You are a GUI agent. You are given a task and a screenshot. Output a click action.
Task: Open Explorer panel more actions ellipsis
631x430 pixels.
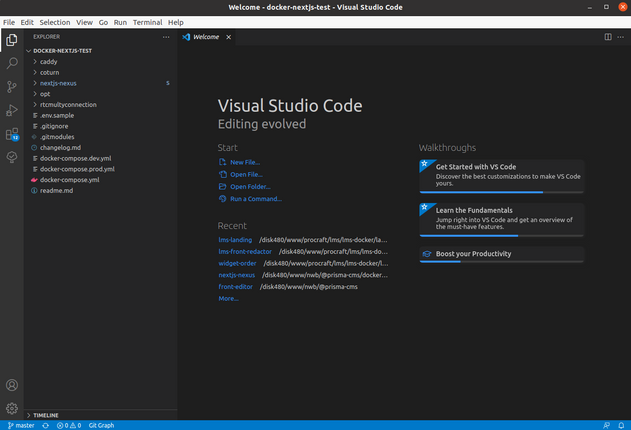point(166,37)
